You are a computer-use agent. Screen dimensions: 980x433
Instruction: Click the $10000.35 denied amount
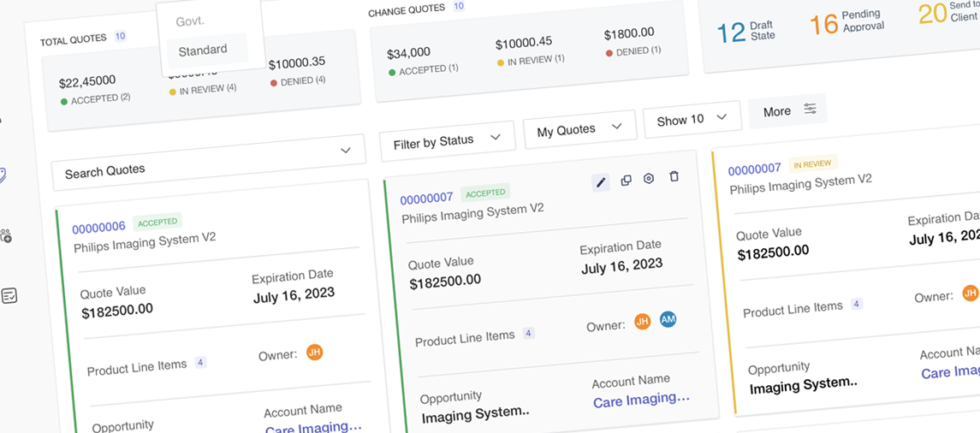[x=297, y=63]
